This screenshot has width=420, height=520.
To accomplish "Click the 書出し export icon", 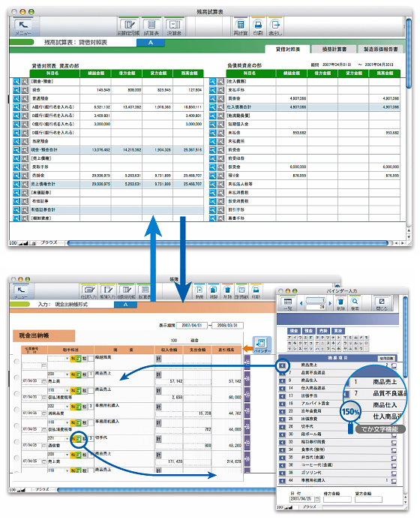I will coord(275,27).
